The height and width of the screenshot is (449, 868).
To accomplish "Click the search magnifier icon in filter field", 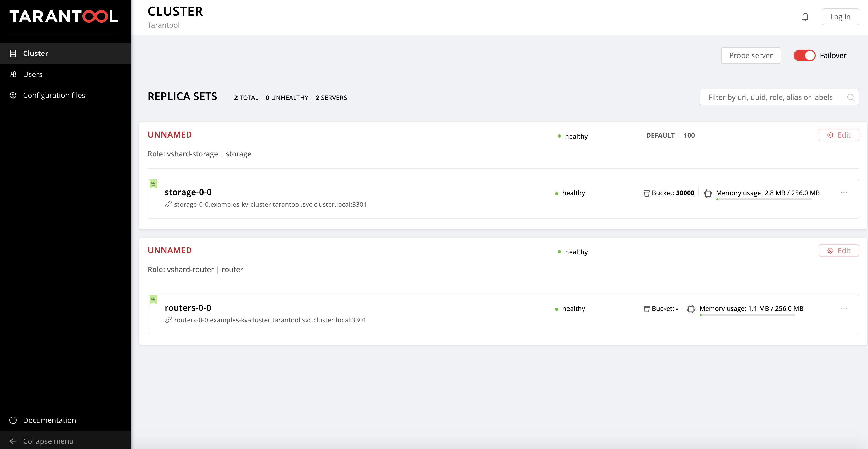I will pyautogui.click(x=850, y=97).
